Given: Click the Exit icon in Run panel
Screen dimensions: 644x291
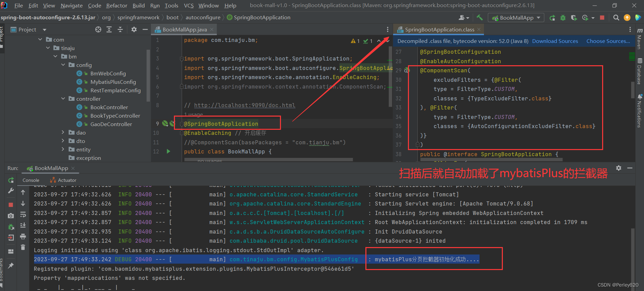Looking at the screenshot, I should [11, 238].
